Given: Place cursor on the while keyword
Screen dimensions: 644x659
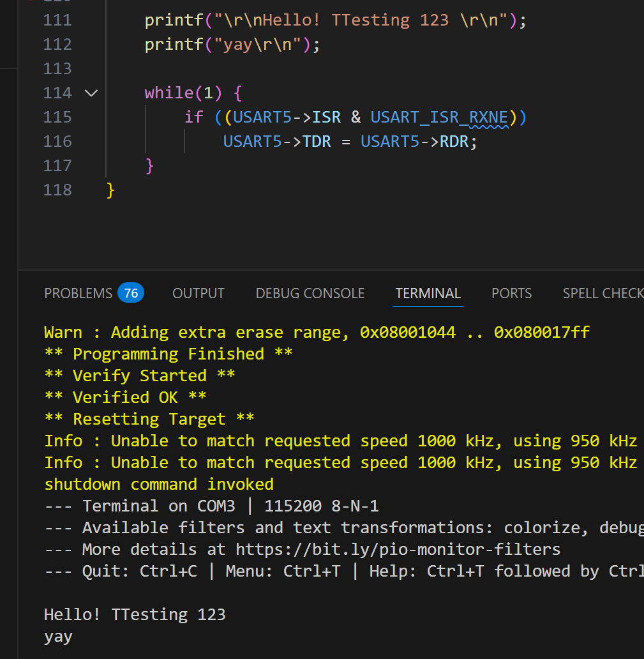Looking at the screenshot, I should (168, 93).
